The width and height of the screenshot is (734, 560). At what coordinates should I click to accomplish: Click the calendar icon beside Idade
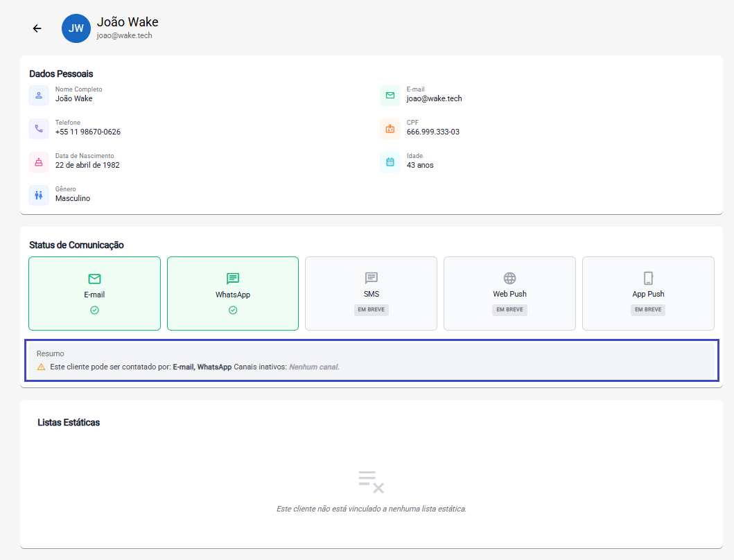pos(390,161)
